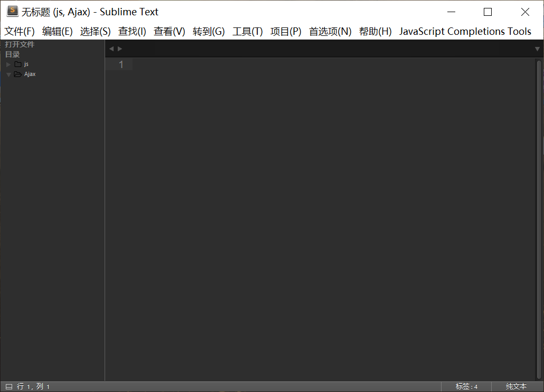
Task: Open the 帮助(H) menu
Action: pyautogui.click(x=376, y=32)
